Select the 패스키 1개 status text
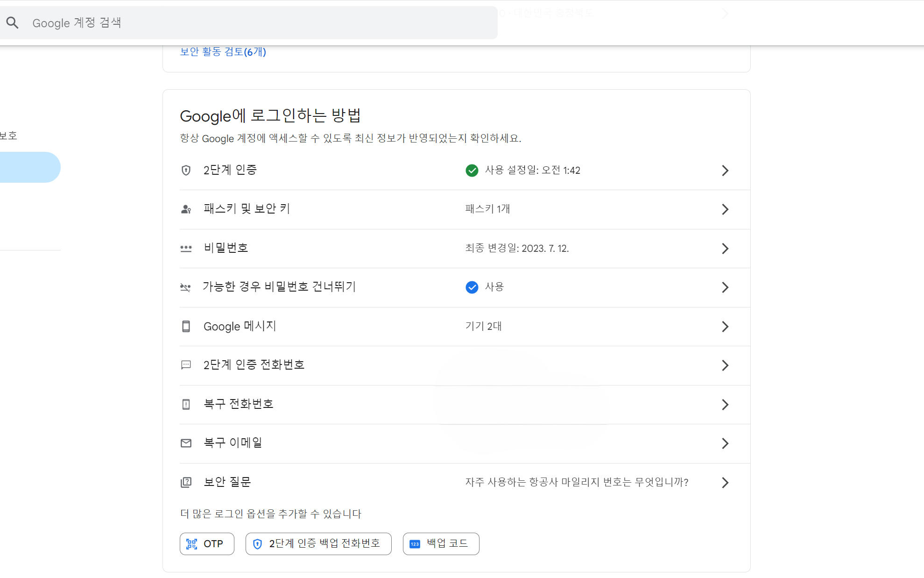The width and height of the screenshot is (924, 578). click(487, 209)
